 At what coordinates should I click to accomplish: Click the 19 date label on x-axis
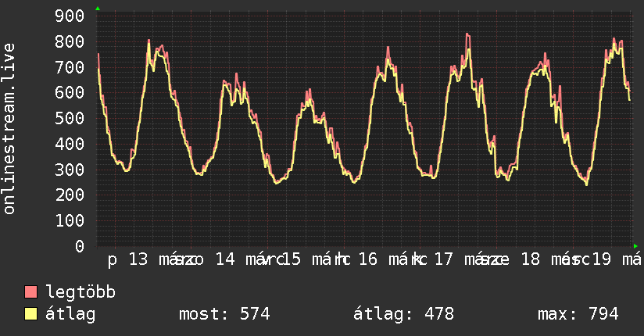[x=602, y=259]
